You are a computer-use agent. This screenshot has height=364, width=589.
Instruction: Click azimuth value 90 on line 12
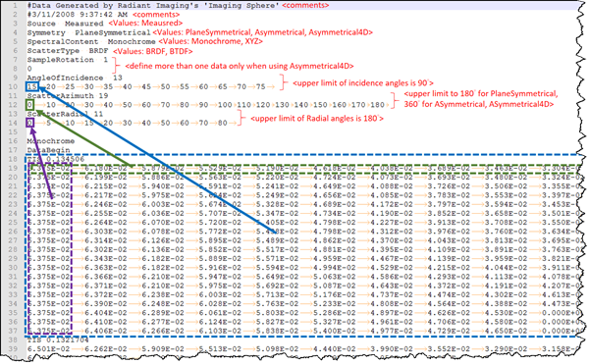pyautogui.click(x=203, y=105)
